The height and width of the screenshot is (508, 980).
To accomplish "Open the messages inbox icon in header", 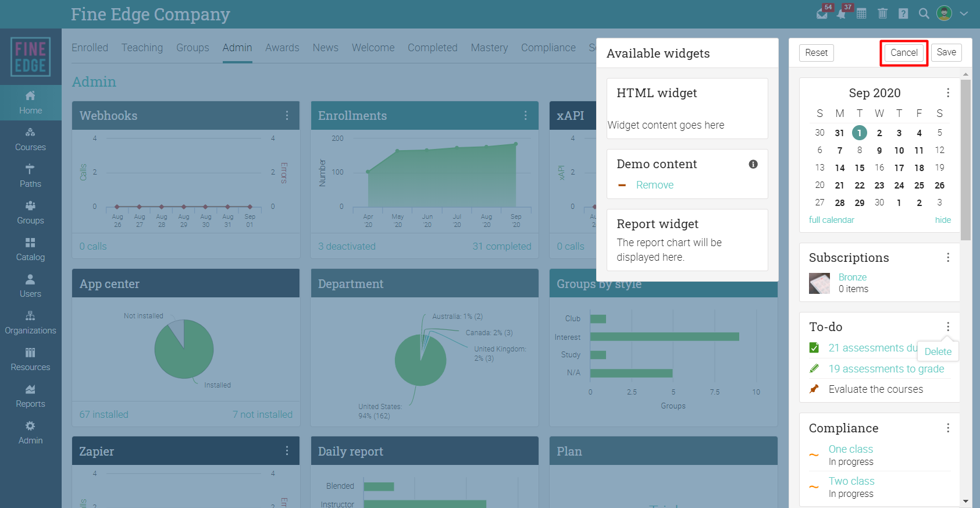I will [821, 14].
